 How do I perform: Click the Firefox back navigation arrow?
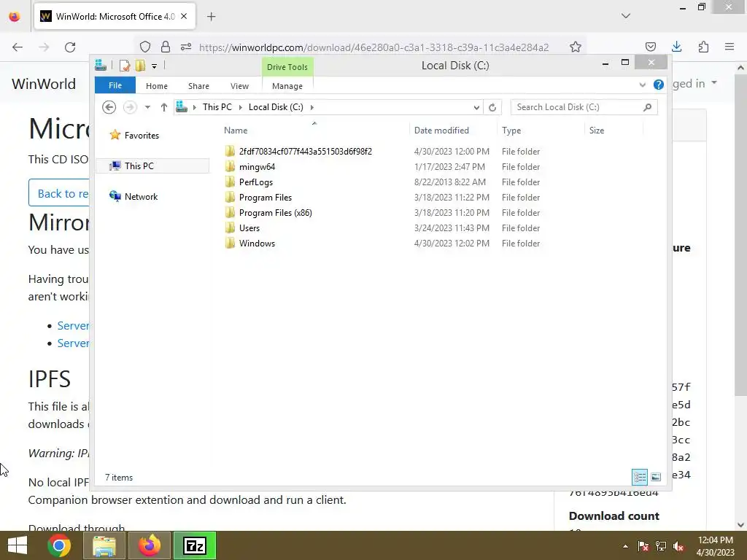coord(18,47)
